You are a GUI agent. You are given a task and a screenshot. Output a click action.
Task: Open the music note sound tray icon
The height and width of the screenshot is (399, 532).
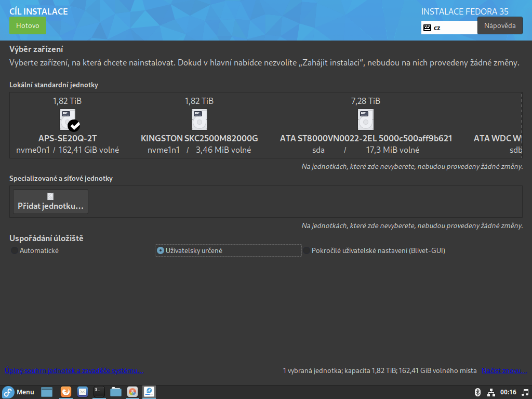pos(525,392)
